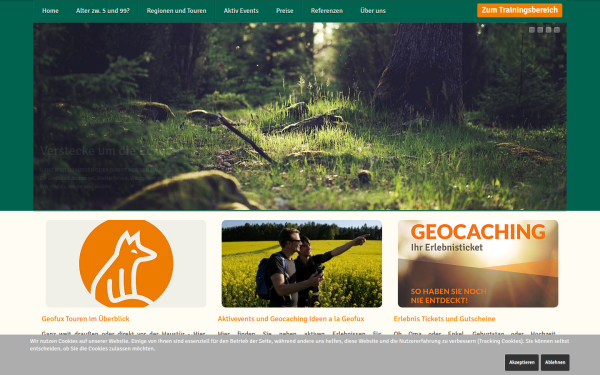Open the Referenzen menu item
The width and height of the screenshot is (600, 375).
[327, 11]
